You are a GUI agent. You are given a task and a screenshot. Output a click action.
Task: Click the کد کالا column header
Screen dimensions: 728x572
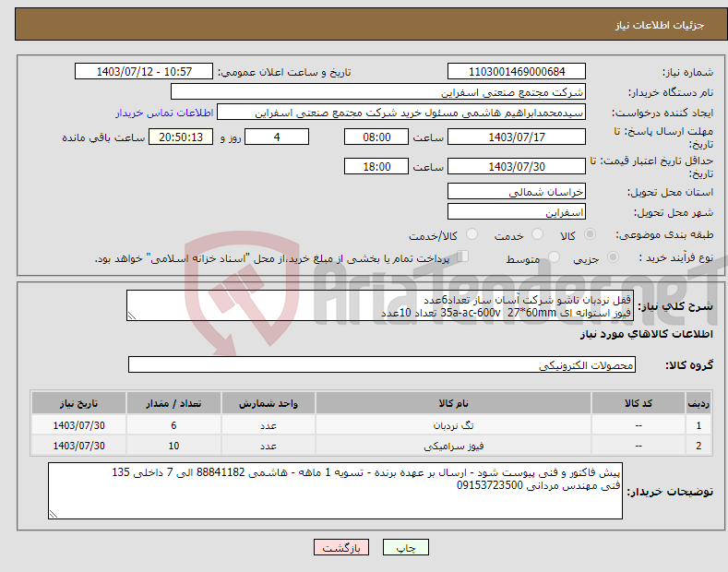tap(638, 403)
